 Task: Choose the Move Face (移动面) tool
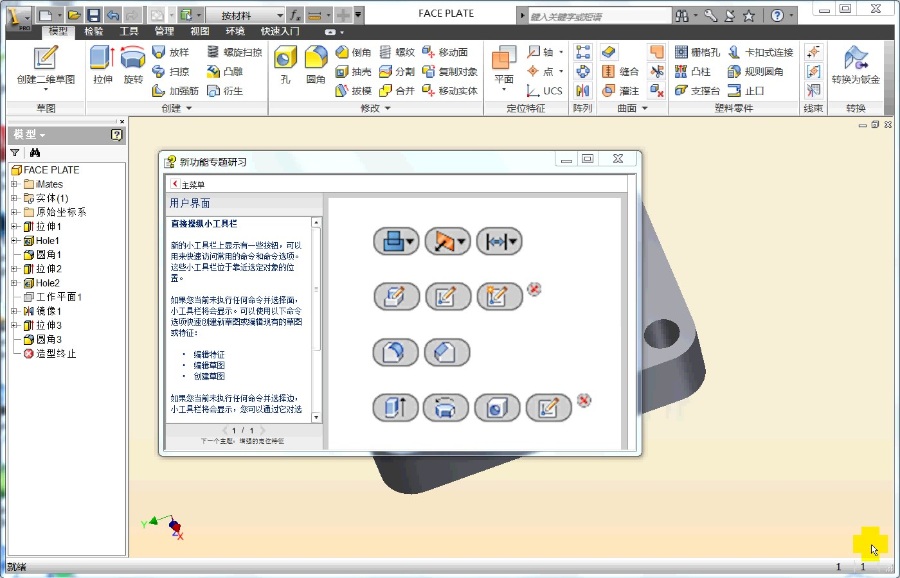pos(445,52)
